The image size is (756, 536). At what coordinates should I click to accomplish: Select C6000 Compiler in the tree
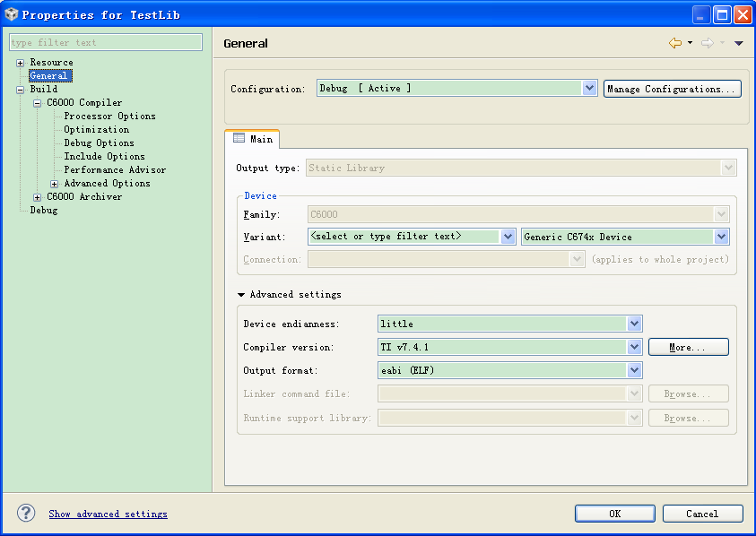[x=84, y=103]
